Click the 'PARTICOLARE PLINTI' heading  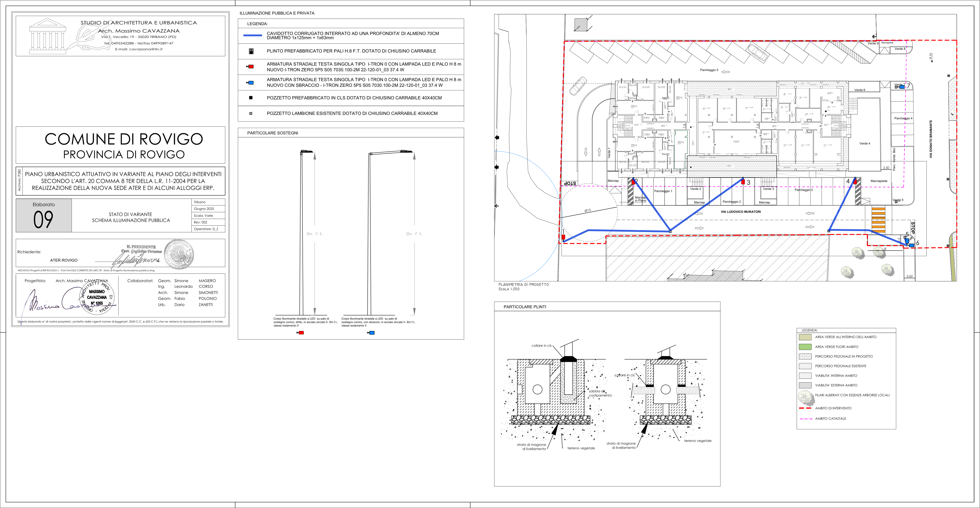525,307
